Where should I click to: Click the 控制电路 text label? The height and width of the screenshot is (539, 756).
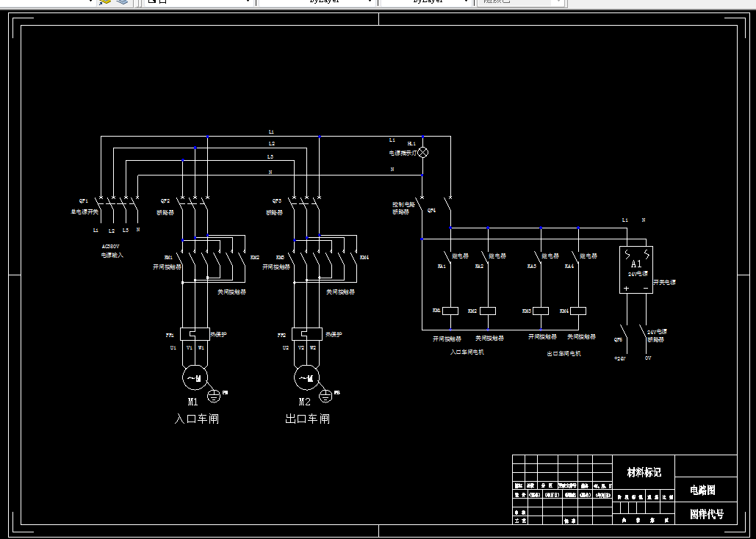tap(403, 204)
